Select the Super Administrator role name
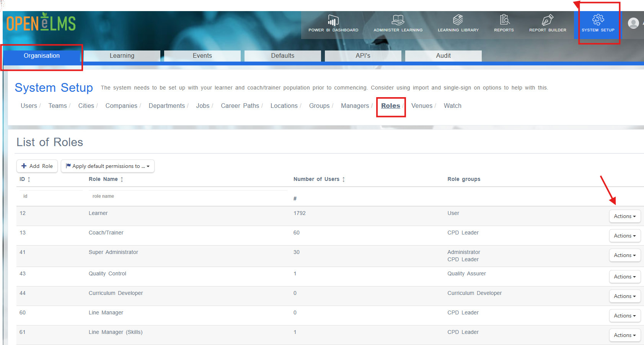 (x=113, y=252)
